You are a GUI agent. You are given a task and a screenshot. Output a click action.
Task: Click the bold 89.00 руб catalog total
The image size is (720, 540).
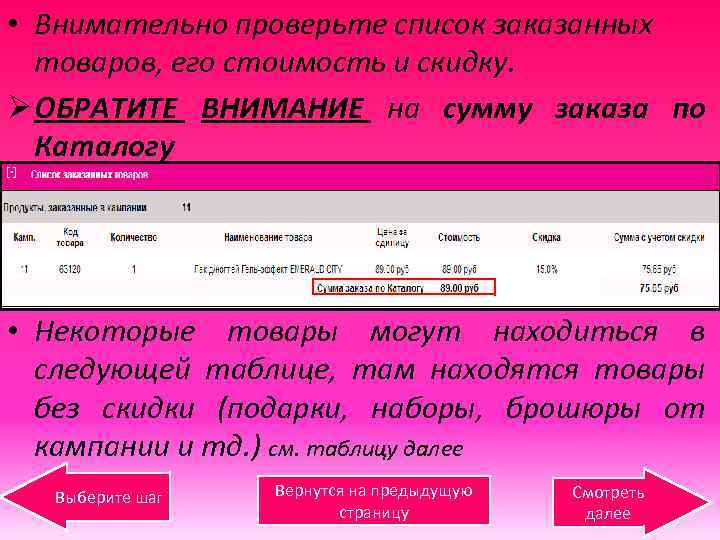pos(459,288)
